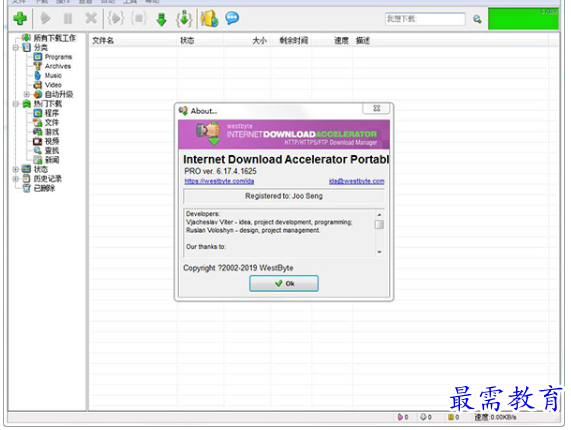Click the developers list scroll-down arrow
571x430 pixels.
tap(379, 252)
